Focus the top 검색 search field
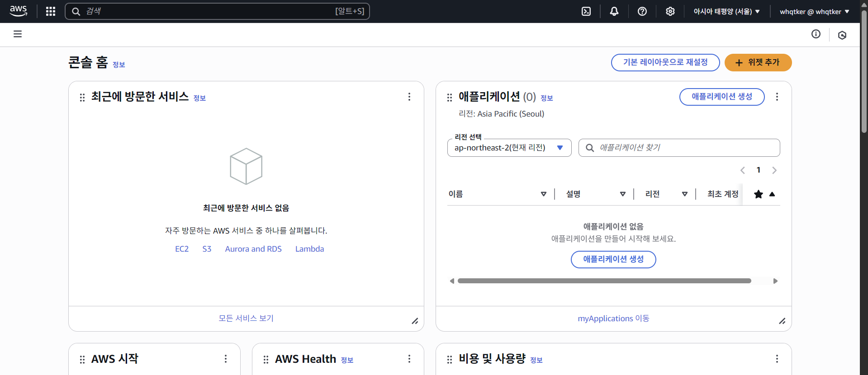 tap(218, 11)
